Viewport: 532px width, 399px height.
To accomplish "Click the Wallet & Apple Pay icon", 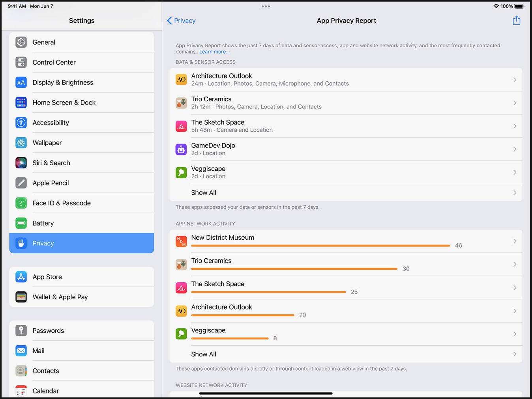I will [21, 297].
